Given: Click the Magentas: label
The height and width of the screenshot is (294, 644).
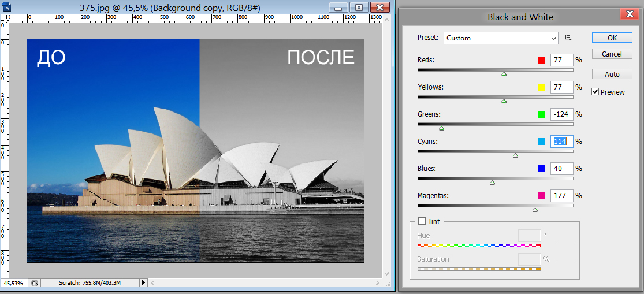Looking at the screenshot, I should click(433, 195).
